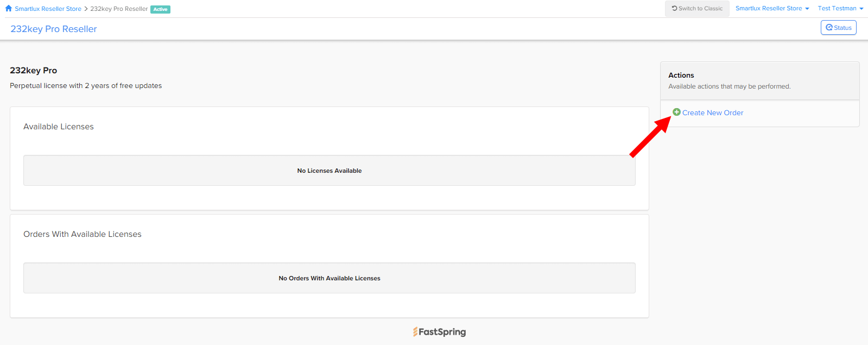Expand the Test Testman user menu

click(840, 8)
